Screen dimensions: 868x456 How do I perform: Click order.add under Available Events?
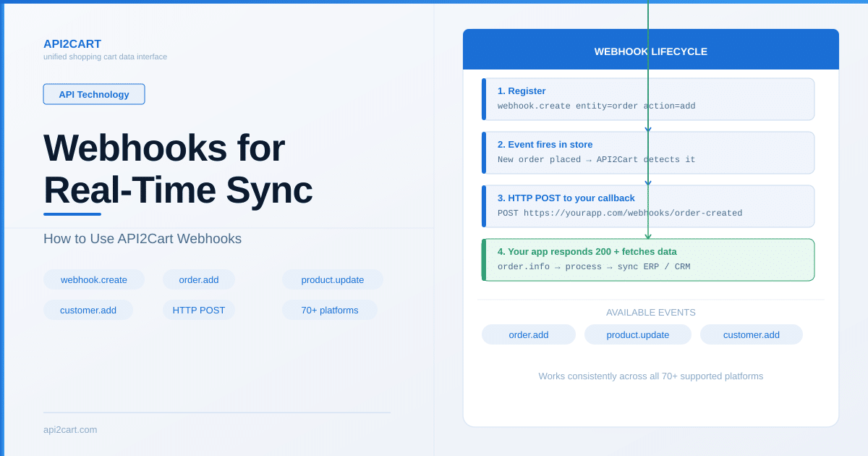(529, 334)
